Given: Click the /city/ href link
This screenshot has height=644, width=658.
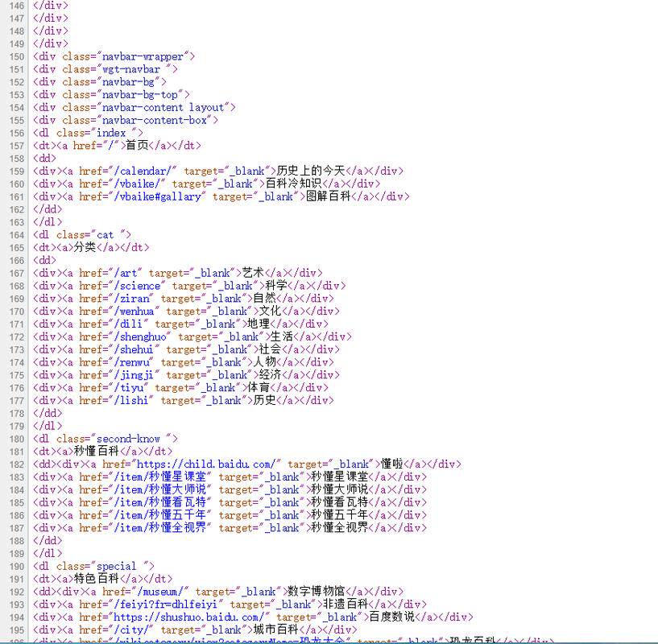Looking at the screenshot, I should coord(134,630).
